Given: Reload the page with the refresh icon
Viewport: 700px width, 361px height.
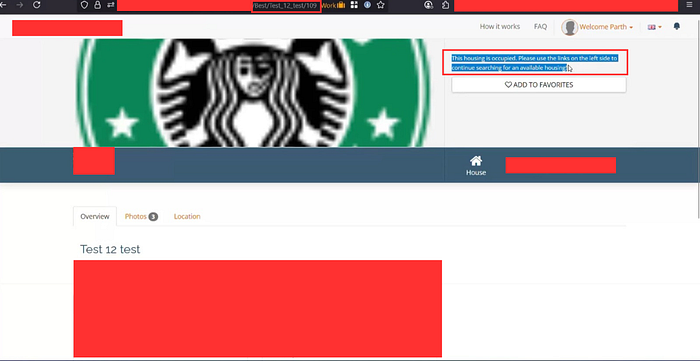Looking at the screenshot, I should pyautogui.click(x=37, y=5).
